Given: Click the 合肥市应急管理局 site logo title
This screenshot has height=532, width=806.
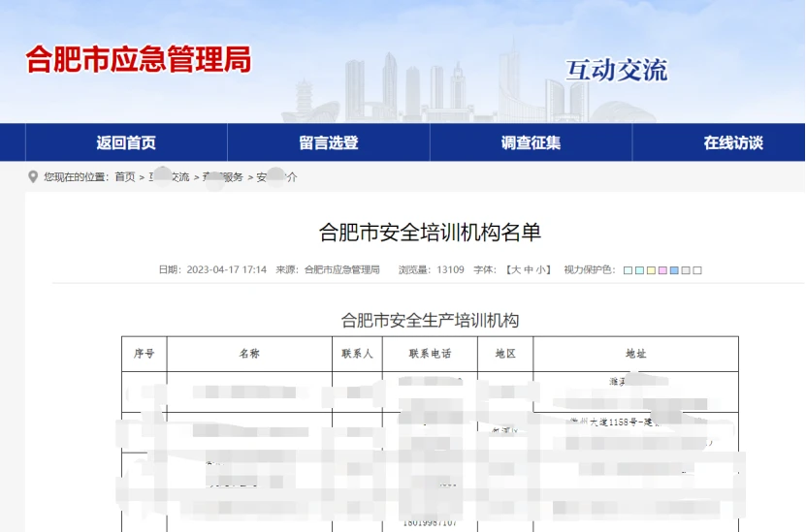Looking at the screenshot, I should click(x=139, y=59).
